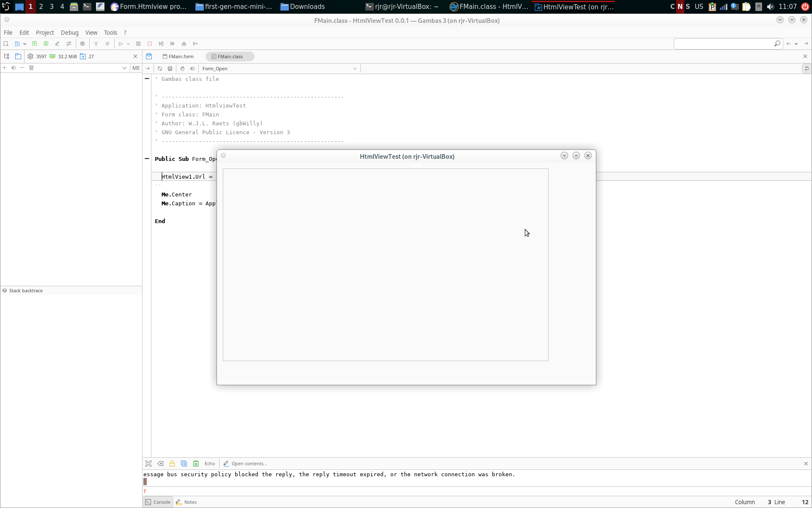812x508 pixels.
Task: Toggle the console lock icon
Action: pos(172,464)
